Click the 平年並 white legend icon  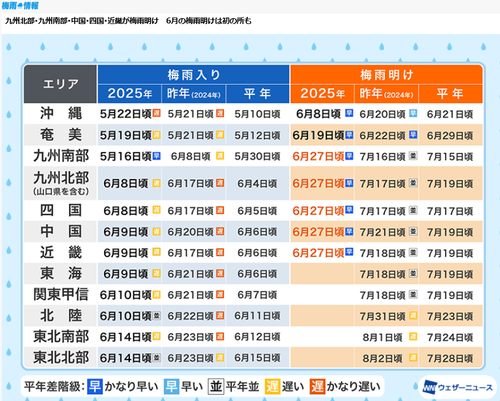(216, 386)
